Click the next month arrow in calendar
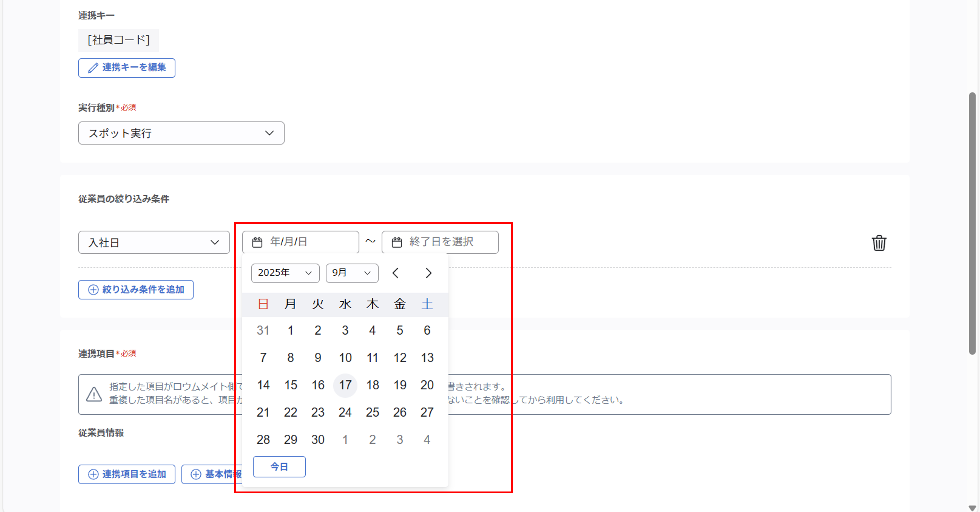This screenshot has width=980, height=512. pyautogui.click(x=428, y=273)
